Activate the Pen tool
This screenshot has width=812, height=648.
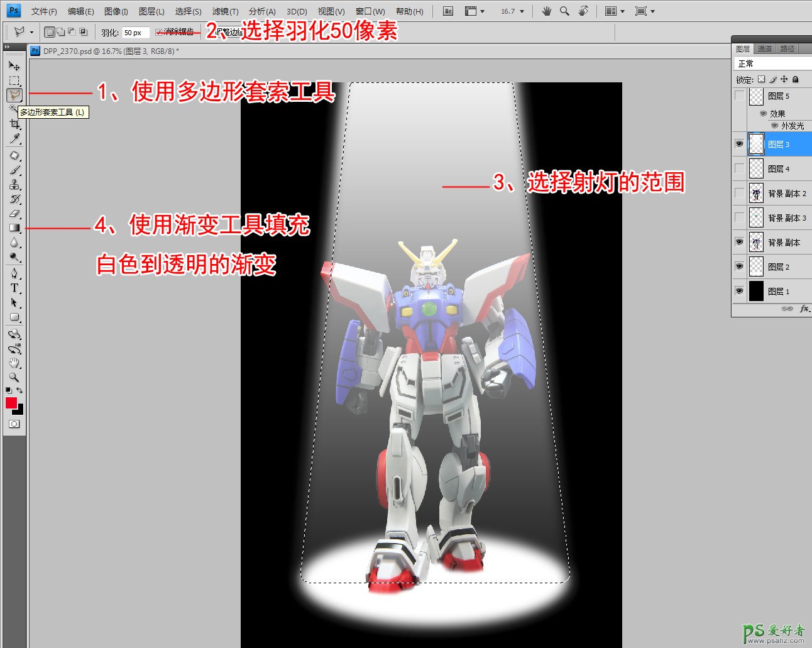[14, 273]
